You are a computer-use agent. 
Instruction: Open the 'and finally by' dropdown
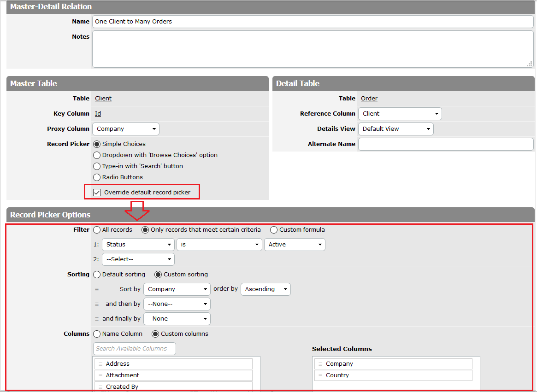177,319
